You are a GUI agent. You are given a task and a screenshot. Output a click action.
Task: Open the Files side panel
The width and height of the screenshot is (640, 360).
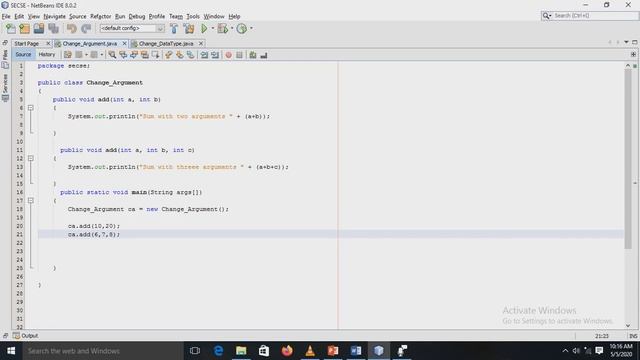[5, 58]
